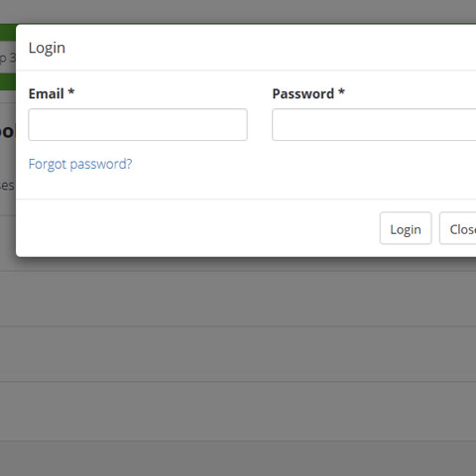Click into the Email input field

pos(138,124)
